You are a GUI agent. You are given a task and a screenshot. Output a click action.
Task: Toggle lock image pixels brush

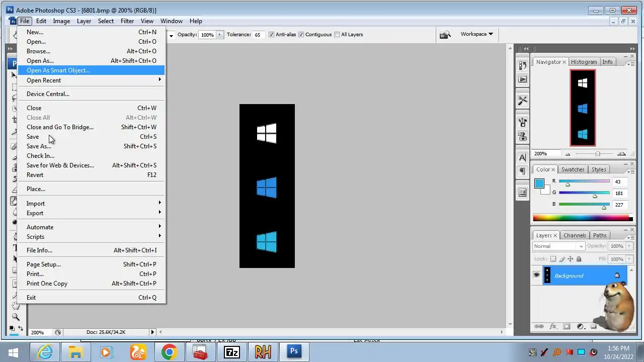pos(562,259)
